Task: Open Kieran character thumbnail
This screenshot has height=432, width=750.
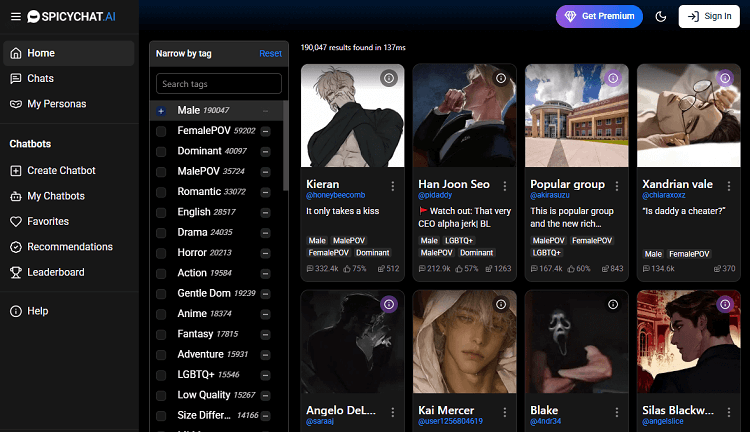Action: (x=353, y=116)
